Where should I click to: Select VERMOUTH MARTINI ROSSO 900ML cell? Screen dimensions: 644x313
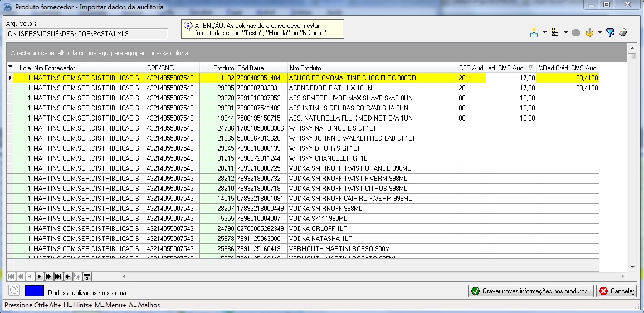(372, 249)
